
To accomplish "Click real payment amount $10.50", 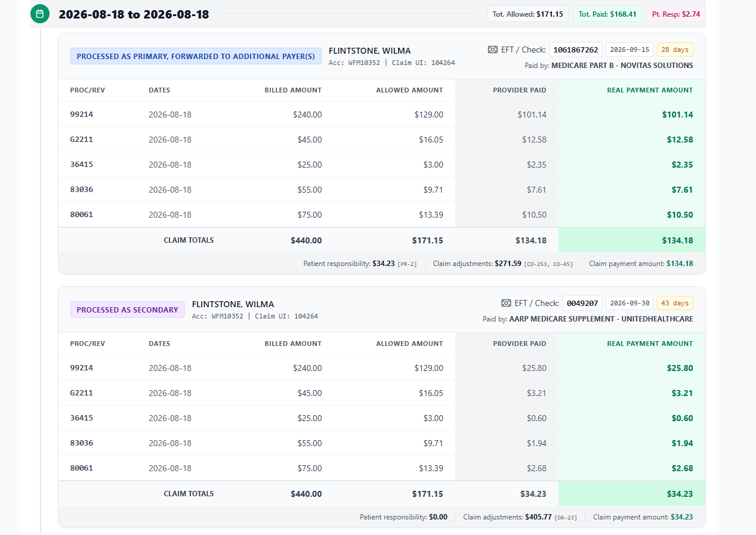I will coord(680,215).
